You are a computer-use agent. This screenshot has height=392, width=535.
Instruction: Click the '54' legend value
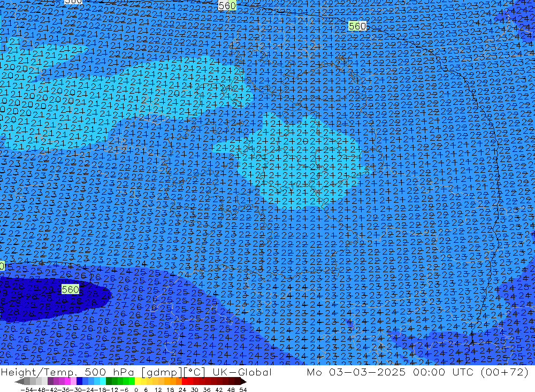coord(243,390)
